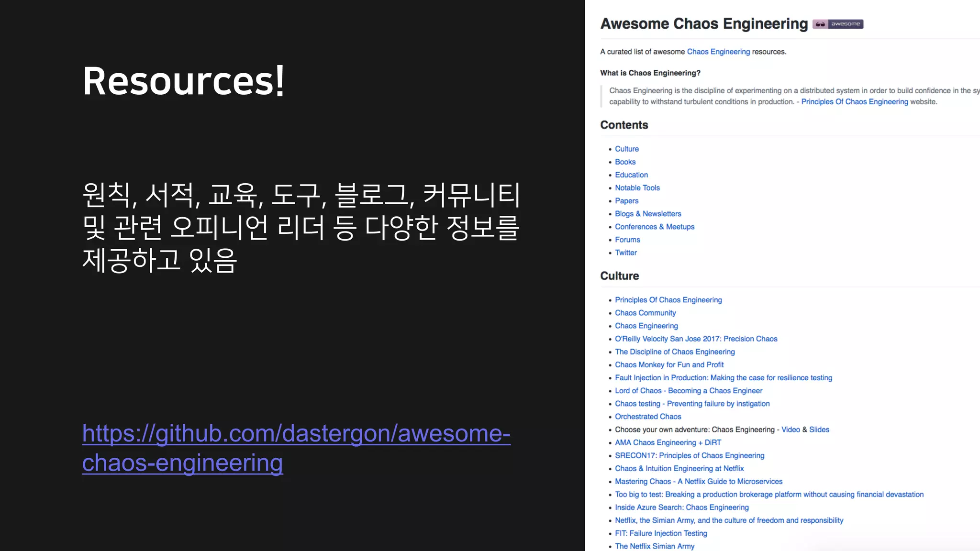The image size is (980, 551).
Task: Open the Twitter contents link
Action: pyautogui.click(x=625, y=253)
